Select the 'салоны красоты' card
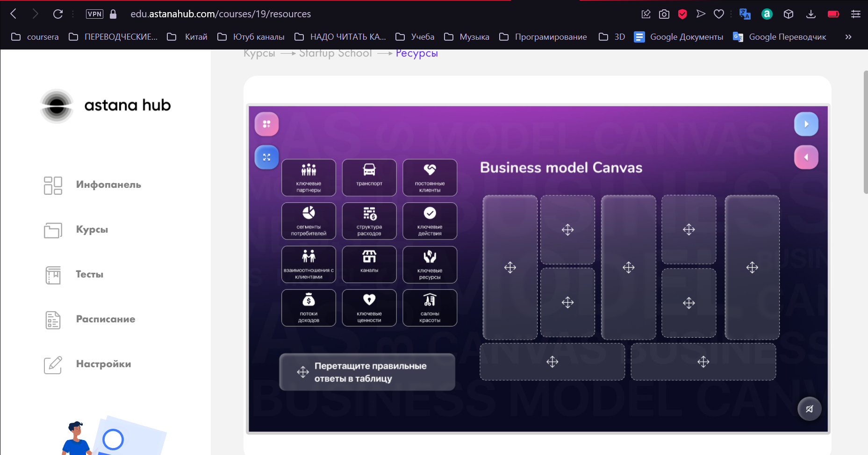Screen dimensions: 868x455 tap(430, 308)
